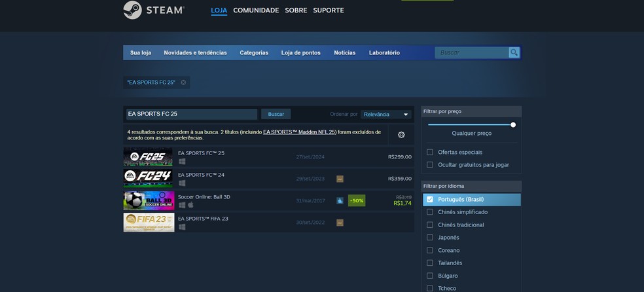Check Tailandês language filter

click(429, 263)
